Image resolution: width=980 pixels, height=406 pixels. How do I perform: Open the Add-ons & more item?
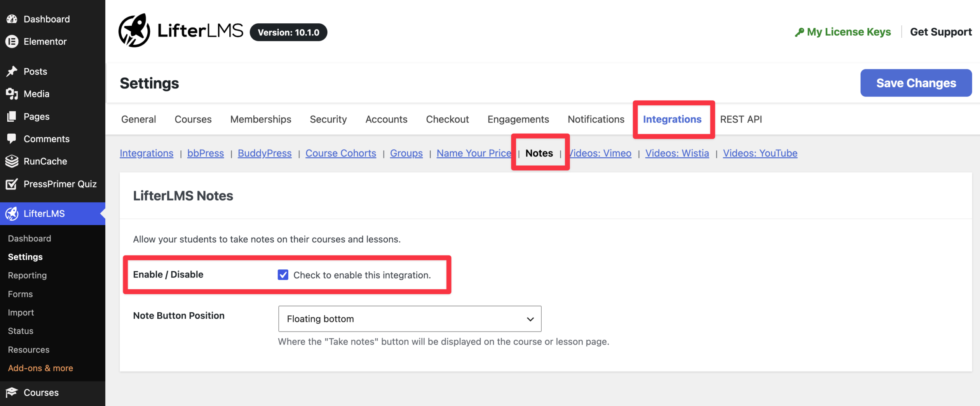pyautogui.click(x=41, y=368)
